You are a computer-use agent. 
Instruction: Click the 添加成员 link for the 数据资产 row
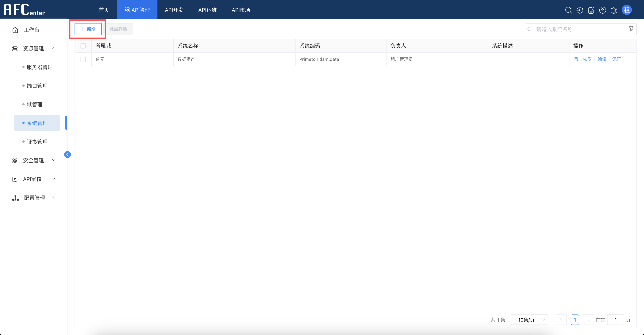click(x=582, y=59)
